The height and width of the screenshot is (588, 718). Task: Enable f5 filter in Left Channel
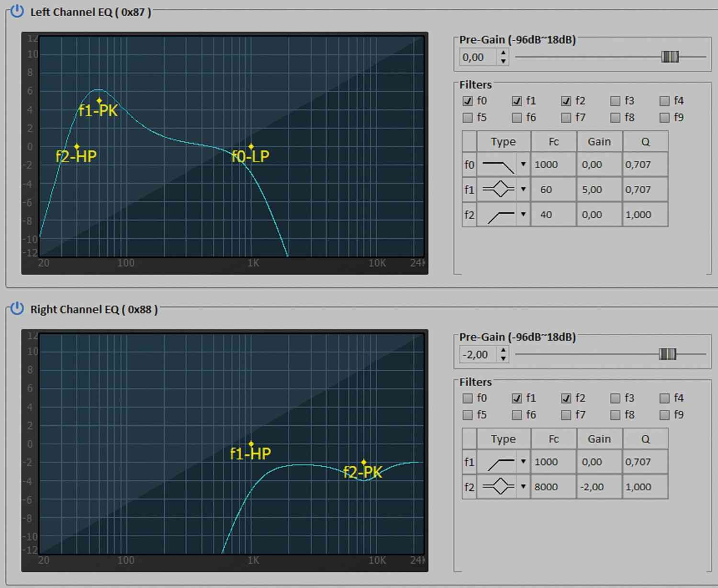(x=468, y=117)
